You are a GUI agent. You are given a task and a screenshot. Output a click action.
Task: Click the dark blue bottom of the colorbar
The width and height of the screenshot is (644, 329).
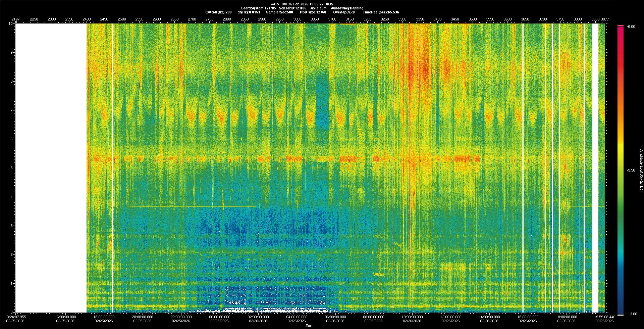(620, 311)
